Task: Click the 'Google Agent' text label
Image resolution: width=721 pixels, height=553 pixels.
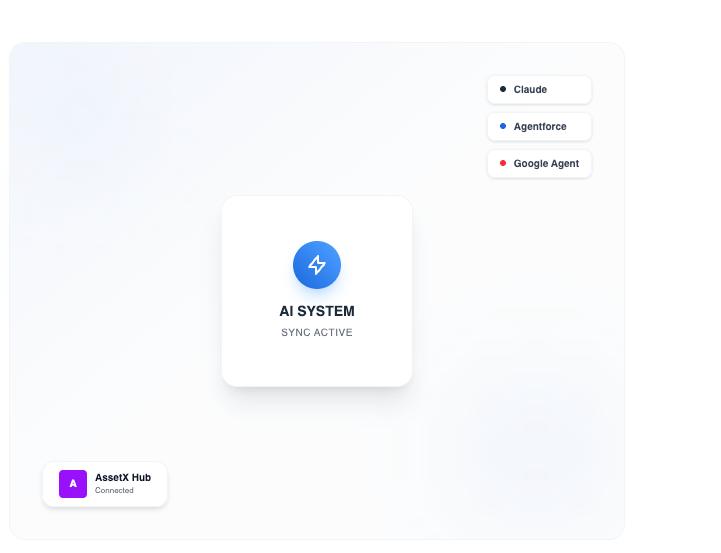Action: tap(546, 164)
